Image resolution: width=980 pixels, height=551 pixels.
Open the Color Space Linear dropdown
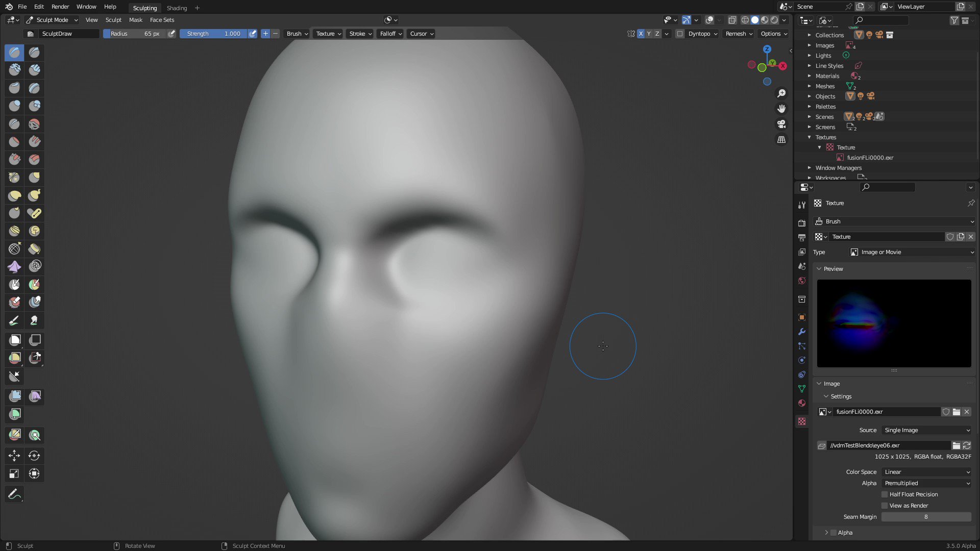pyautogui.click(x=926, y=472)
